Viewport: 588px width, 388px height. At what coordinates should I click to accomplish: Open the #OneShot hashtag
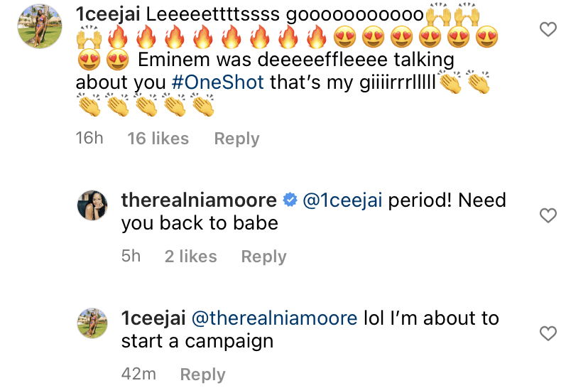(217, 82)
